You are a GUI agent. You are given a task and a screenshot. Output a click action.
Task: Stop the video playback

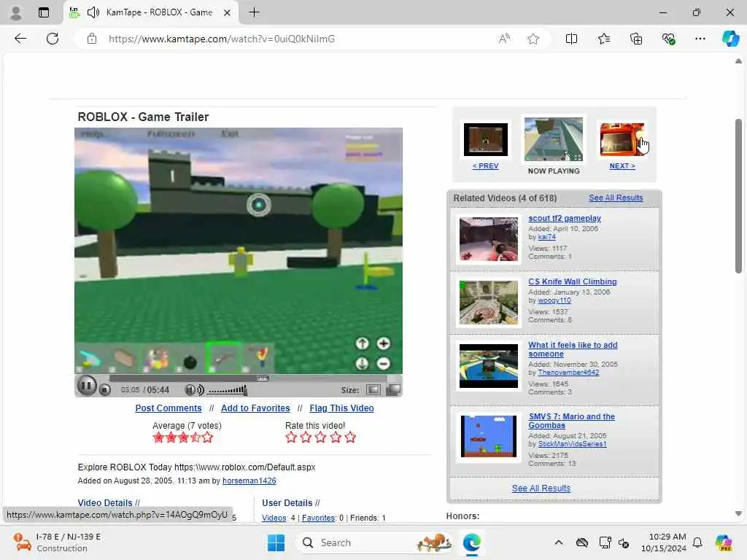point(105,390)
